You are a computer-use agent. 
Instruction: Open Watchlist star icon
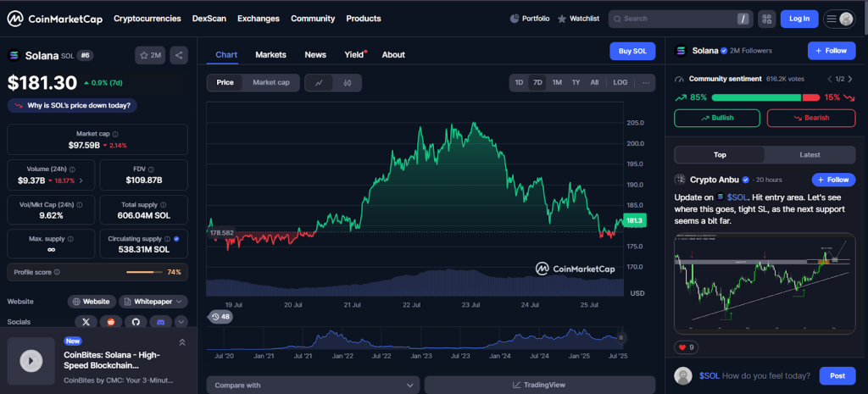(561, 19)
